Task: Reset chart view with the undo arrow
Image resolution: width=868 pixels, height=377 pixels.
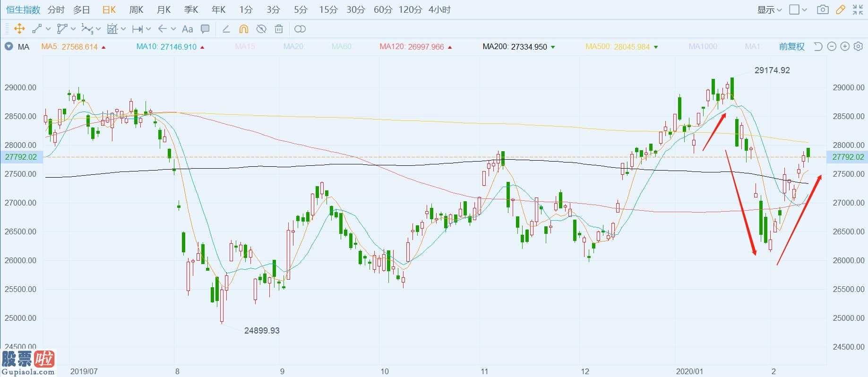Action: [x=818, y=46]
